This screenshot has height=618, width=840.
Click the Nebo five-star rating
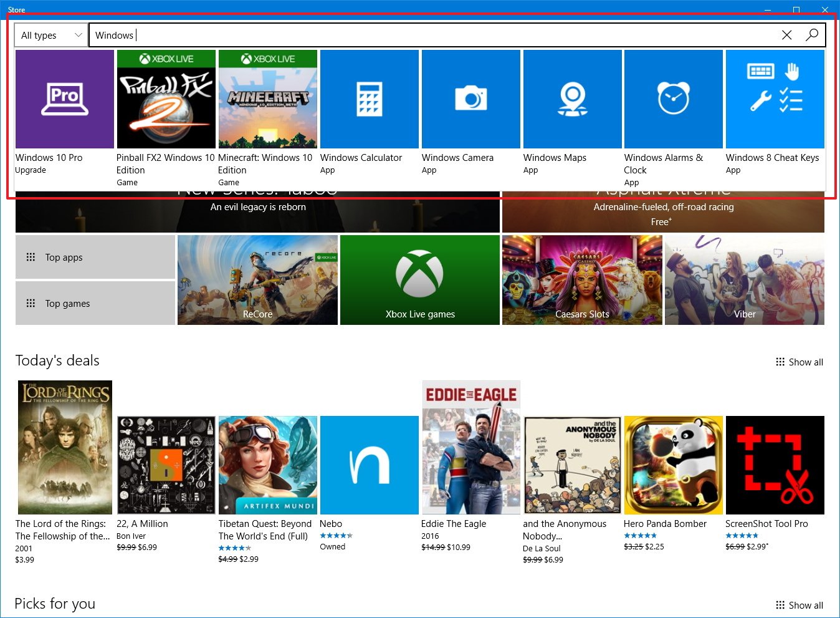coord(336,536)
